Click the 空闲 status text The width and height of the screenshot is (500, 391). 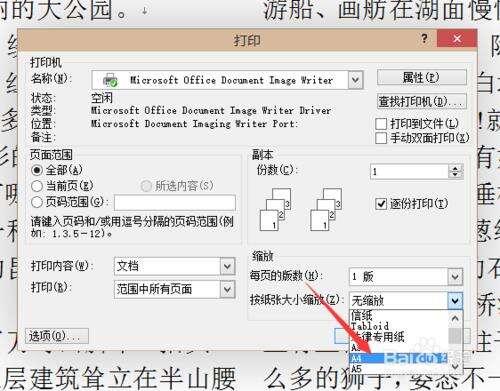point(102,98)
